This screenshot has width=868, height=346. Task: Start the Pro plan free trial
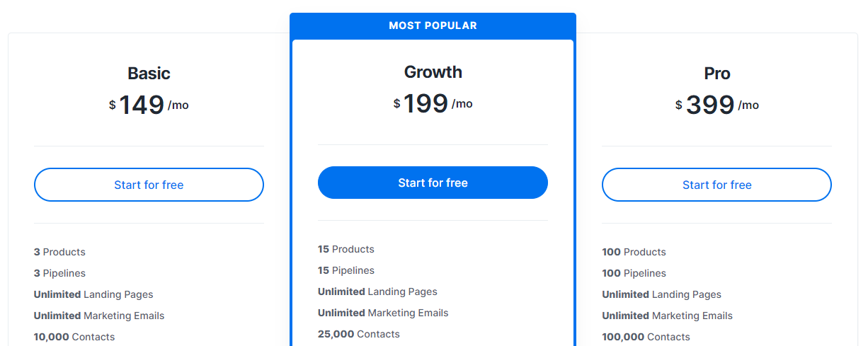716,185
